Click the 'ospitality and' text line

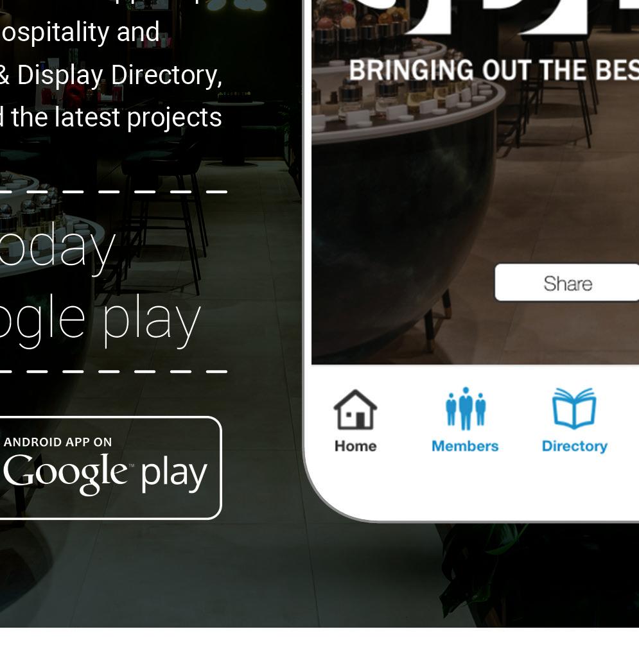click(x=80, y=33)
